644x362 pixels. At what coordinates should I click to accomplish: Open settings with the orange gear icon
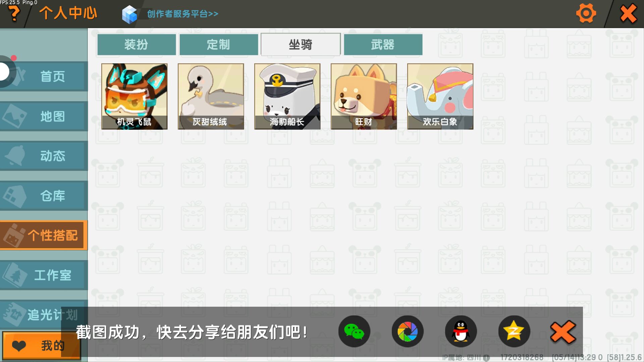tap(586, 13)
